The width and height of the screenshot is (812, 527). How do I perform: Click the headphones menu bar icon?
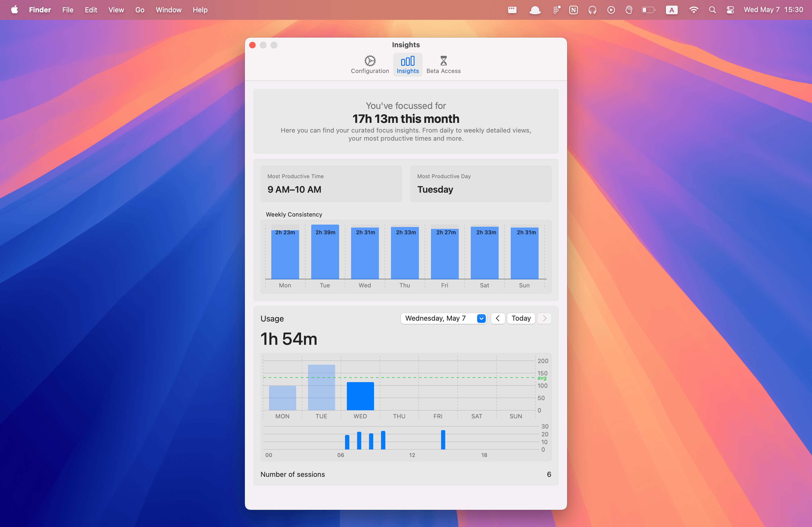(592, 10)
